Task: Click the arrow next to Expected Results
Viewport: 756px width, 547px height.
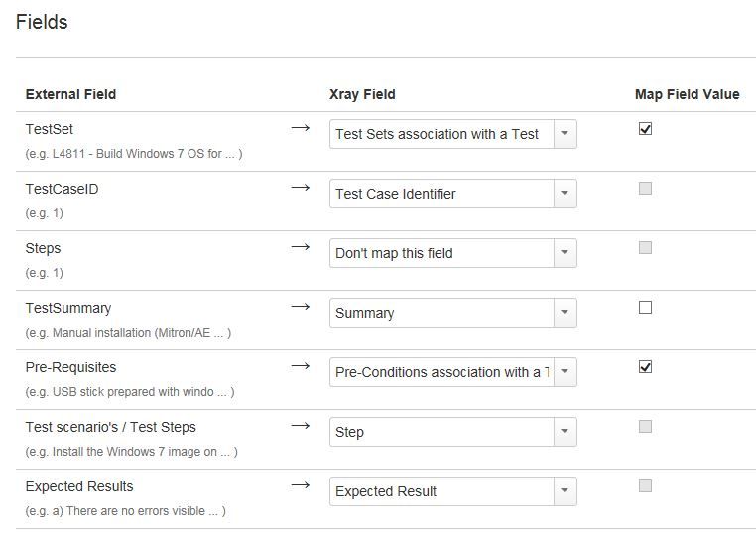Action: click(300, 485)
